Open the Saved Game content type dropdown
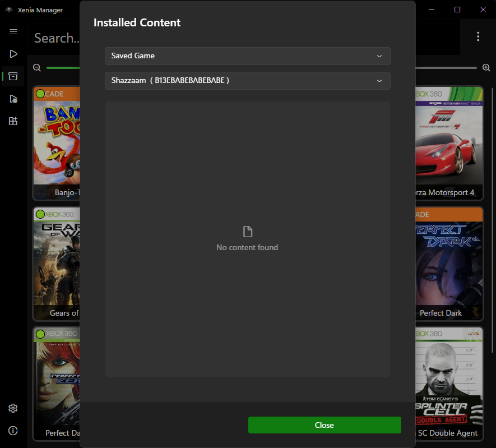 (x=247, y=56)
